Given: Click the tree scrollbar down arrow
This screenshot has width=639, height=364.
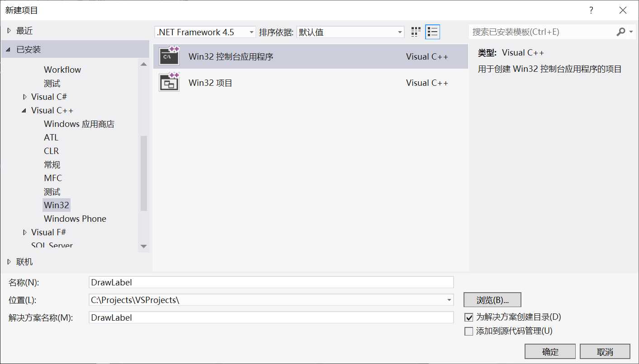Looking at the screenshot, I should click(144, 247).
